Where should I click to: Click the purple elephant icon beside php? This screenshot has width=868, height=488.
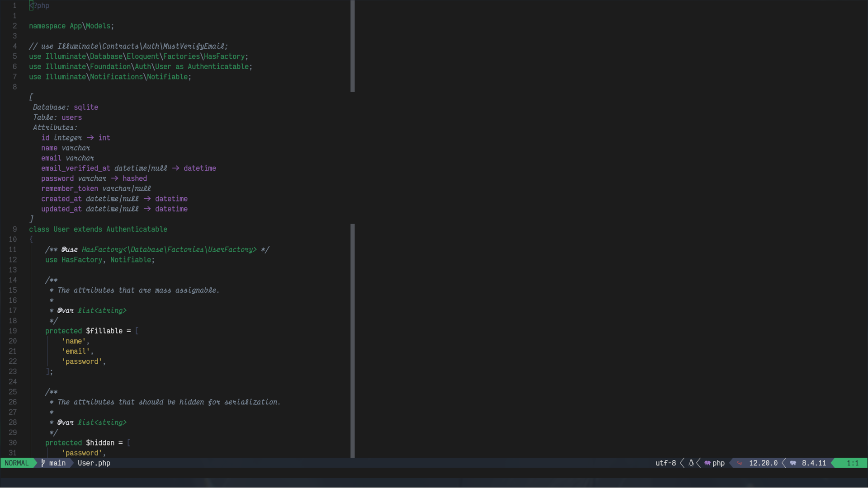pos(707,463)
